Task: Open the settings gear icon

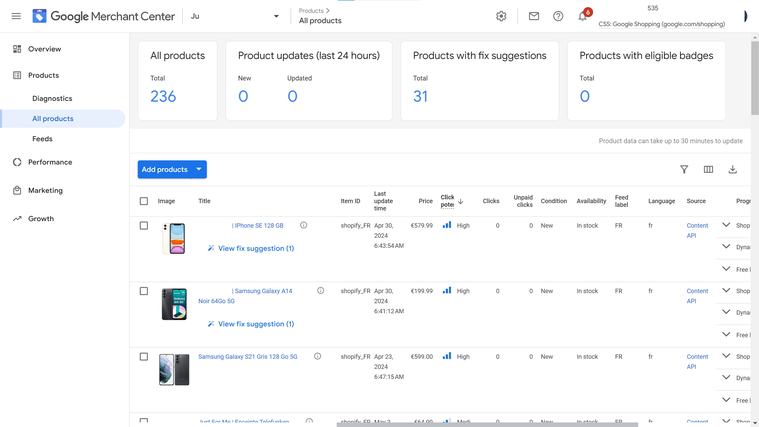Action: pyautogui.click(x=501, y=16)
